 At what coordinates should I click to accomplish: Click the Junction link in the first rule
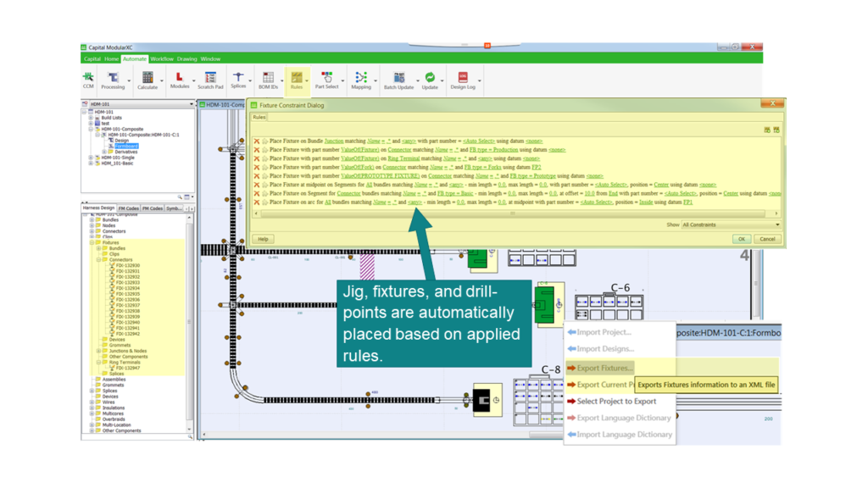(x=334, y=141)
